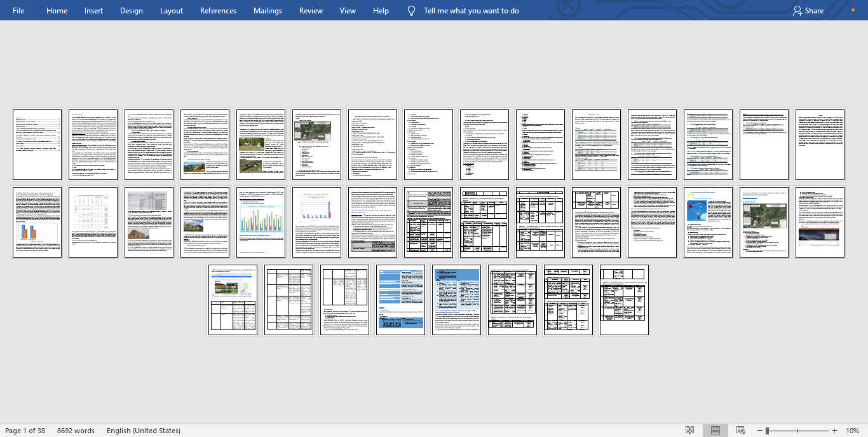Open the Review tab
Image resolution: width=868 pixels, height=437 pixels.
pyautogui.click(x=311, y=11)
